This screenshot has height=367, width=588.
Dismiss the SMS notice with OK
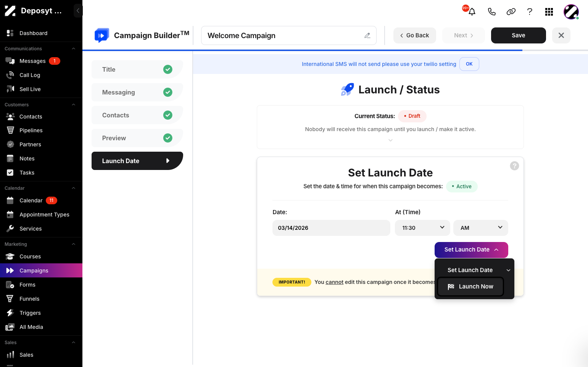(469, 64)
